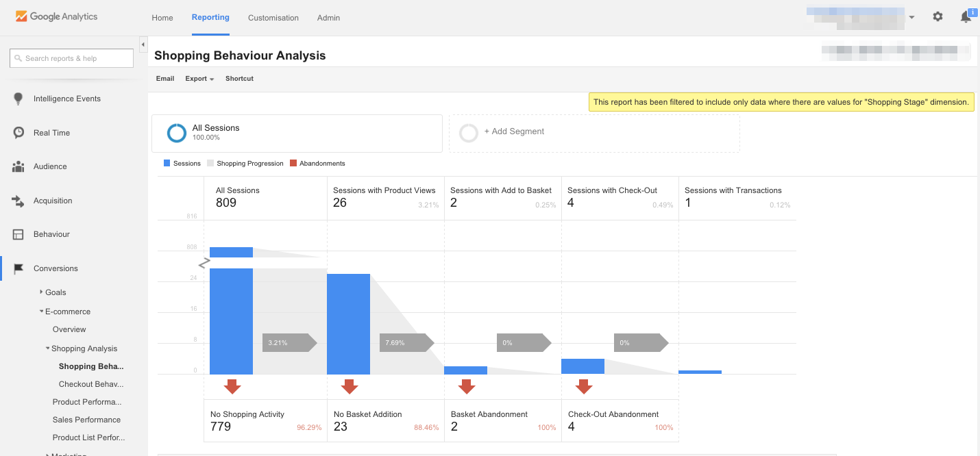
Task: Open Intelligence Events
Action: tap(66, 98)
